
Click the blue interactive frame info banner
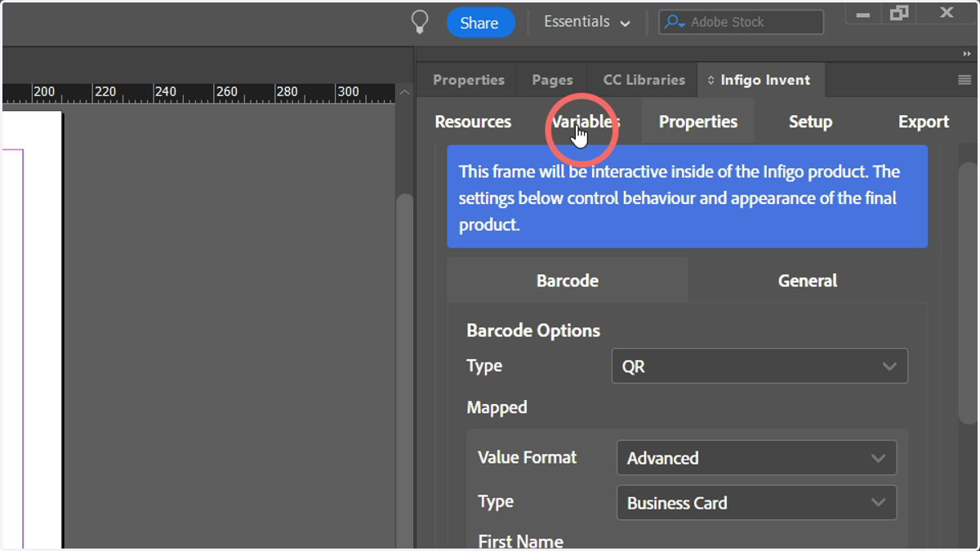tap(687, 197)
